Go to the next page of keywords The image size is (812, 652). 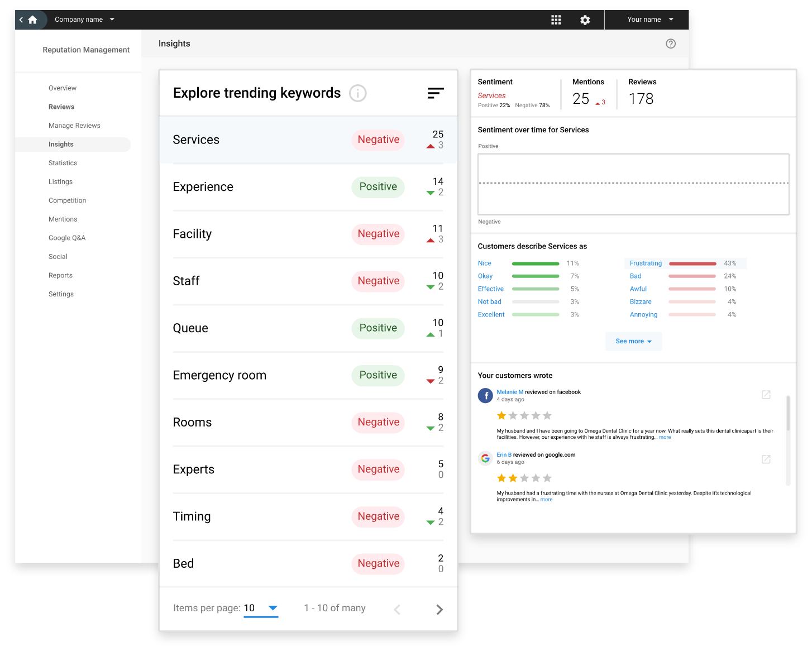coord(440,609)
